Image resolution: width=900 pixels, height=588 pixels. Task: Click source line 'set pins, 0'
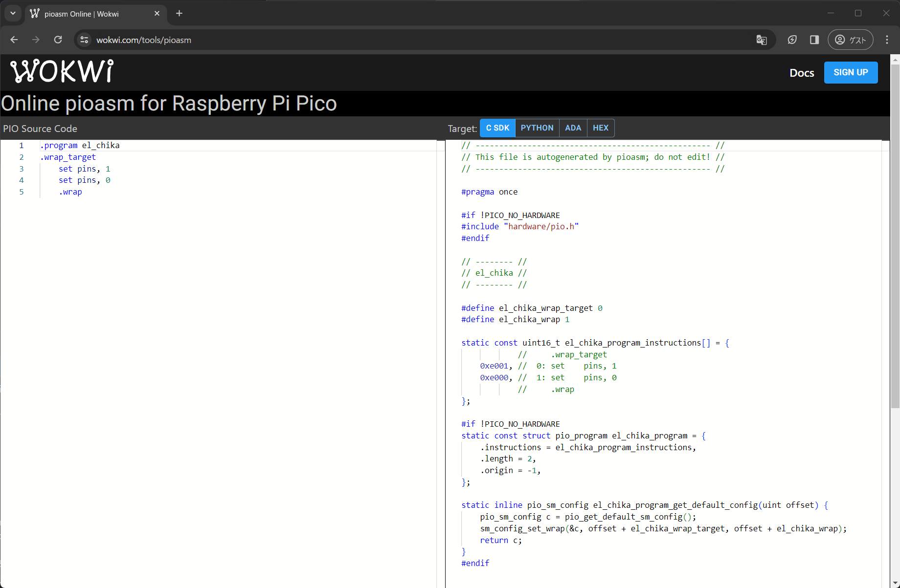point(85,180)
